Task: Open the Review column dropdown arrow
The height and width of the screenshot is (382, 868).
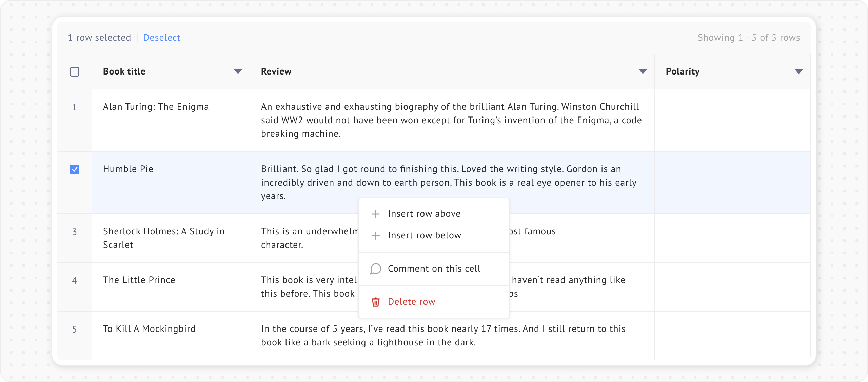Action: tap(643, 72)
